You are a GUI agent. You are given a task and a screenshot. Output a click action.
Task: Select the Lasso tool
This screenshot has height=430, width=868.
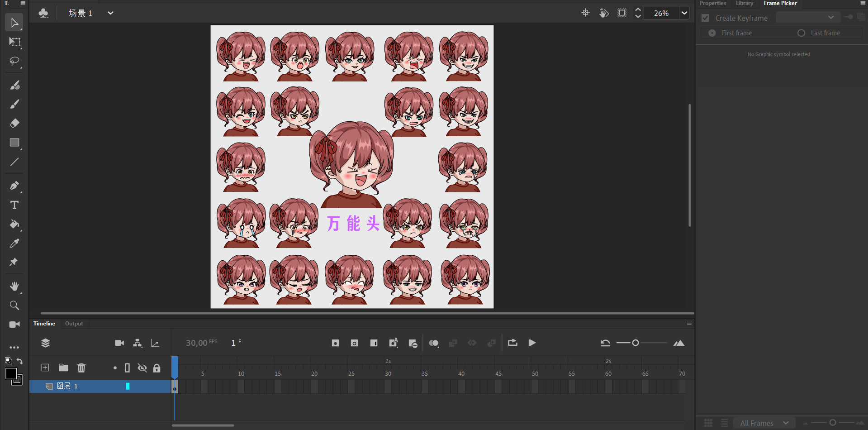pos(14,61)
